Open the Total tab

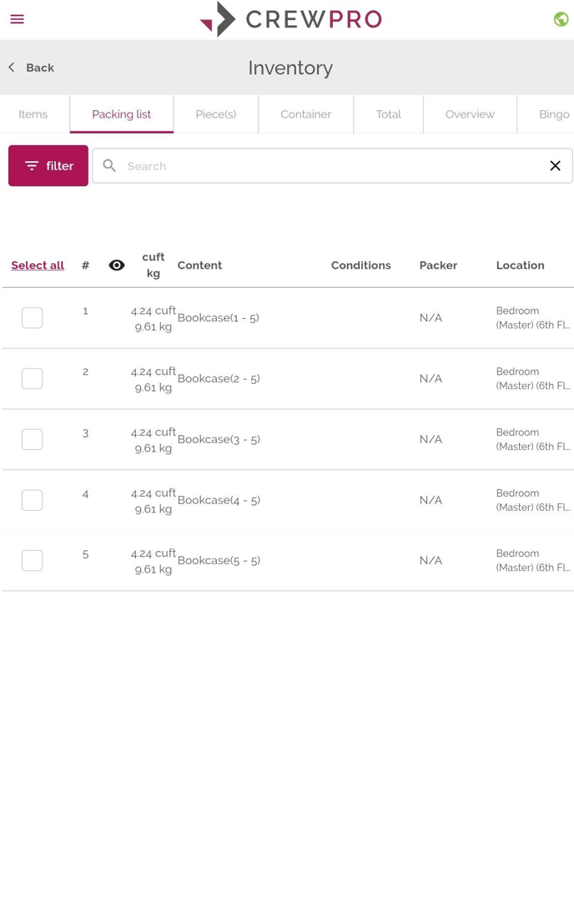tap(389, 114)
